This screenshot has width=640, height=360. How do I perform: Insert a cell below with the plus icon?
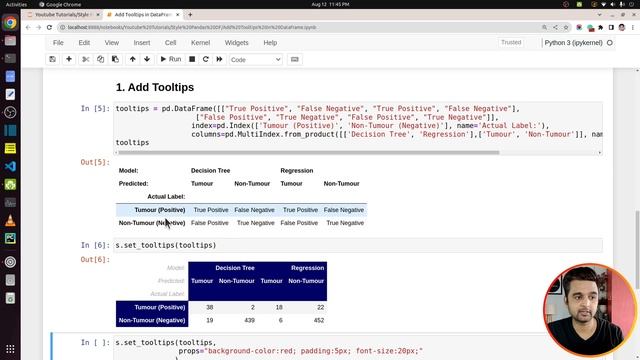click(69, 59)
